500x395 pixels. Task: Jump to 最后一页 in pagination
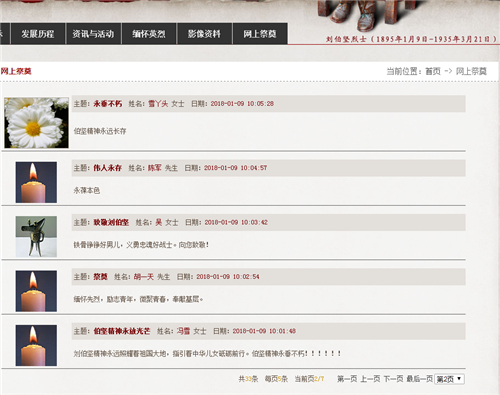(419, 379)
